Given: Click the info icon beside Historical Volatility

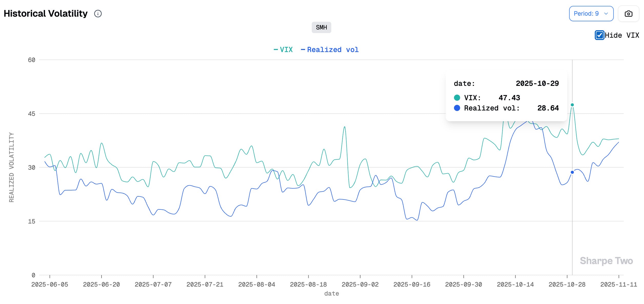Looking at the screenshot, I should pyautogui.click(x=98, y=14).
